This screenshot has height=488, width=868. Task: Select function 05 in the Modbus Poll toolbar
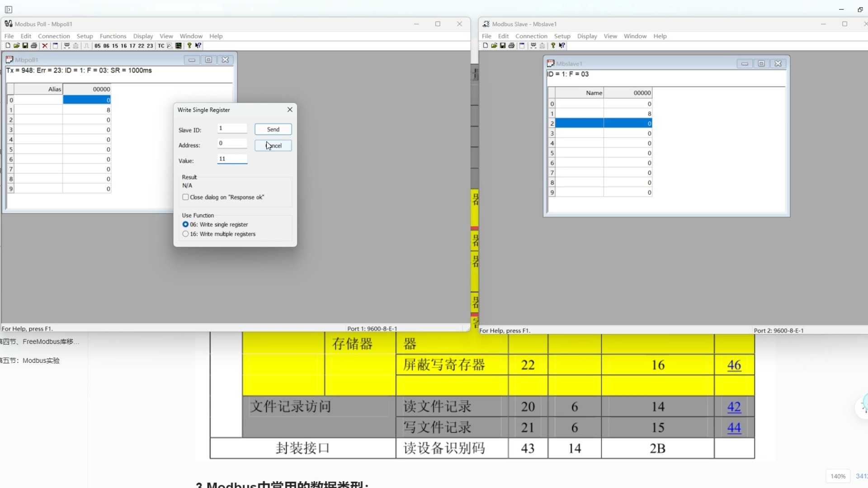pos(97,46)
